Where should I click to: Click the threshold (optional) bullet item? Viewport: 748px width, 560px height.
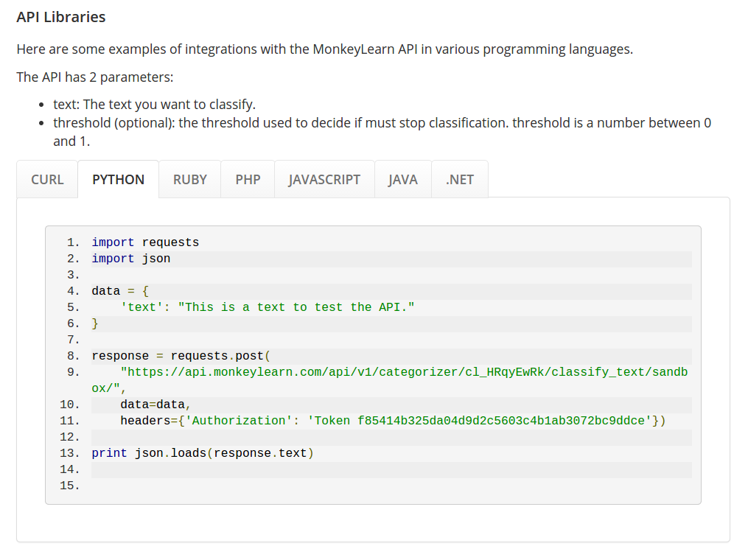[382, 123]
